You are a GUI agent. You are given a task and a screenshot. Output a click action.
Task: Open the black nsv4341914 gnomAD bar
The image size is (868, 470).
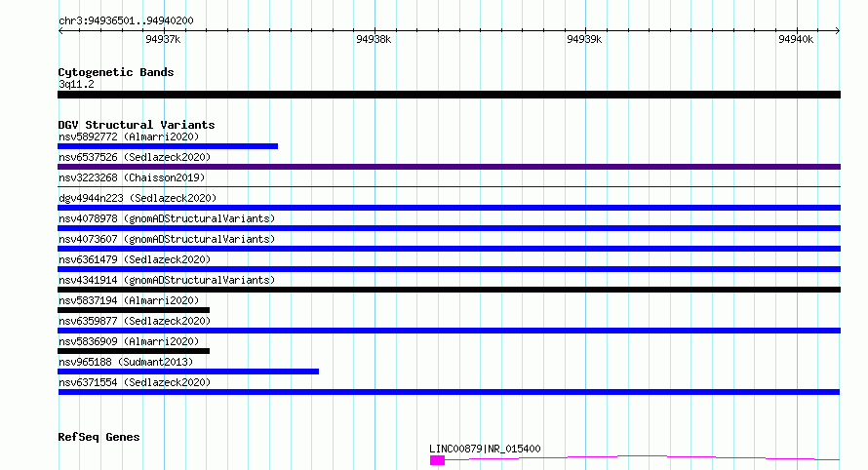pyautogui.click(x=449, y=290)
